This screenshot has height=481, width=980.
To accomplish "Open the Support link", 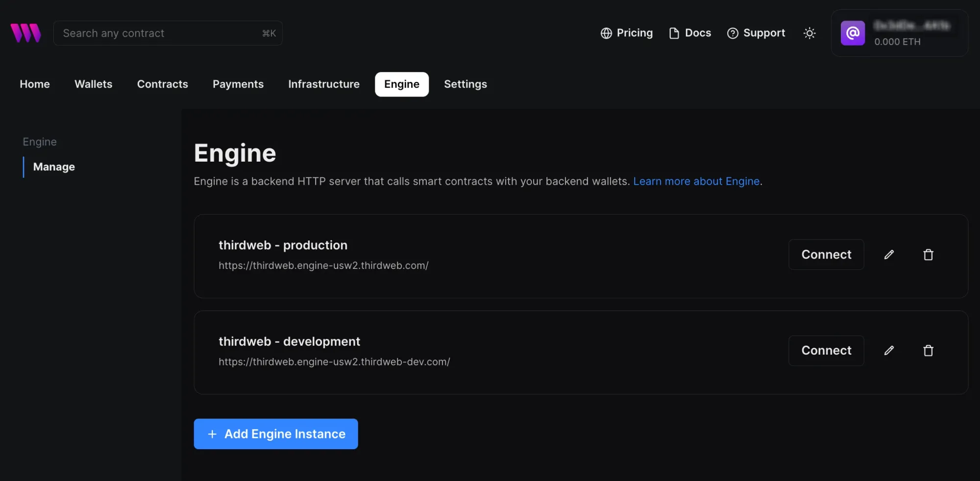I will 756,33.
